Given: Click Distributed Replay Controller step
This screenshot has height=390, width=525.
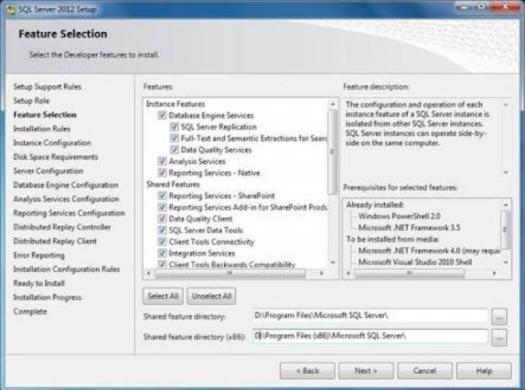Looking at the screenshot, I should [x=62, y=227].
